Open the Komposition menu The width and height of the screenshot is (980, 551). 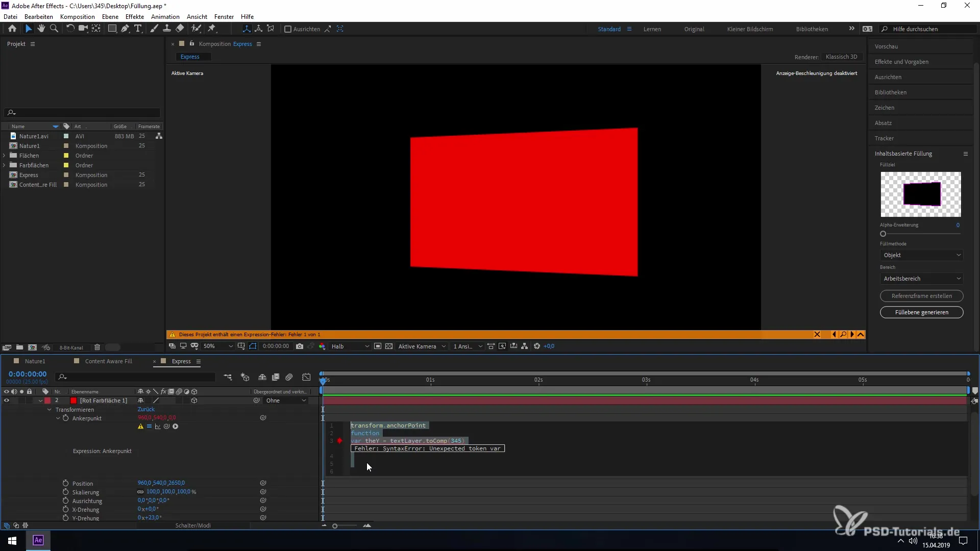[77, 16]
